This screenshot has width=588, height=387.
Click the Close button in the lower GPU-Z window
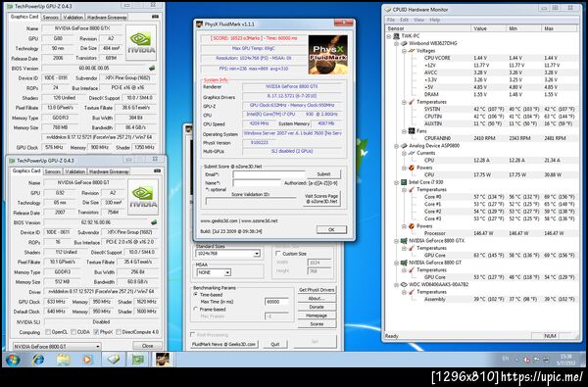pyautogui.click(x=147, y=346)
